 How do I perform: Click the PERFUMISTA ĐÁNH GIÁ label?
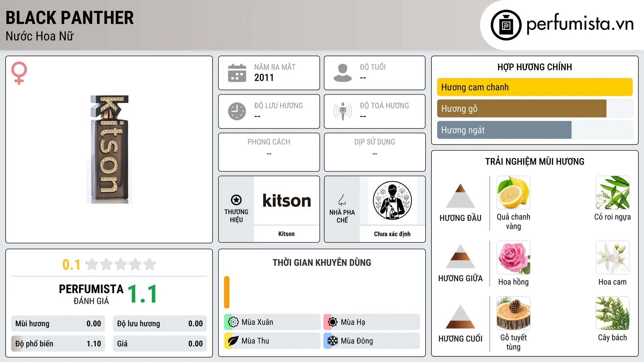point(91,294)
